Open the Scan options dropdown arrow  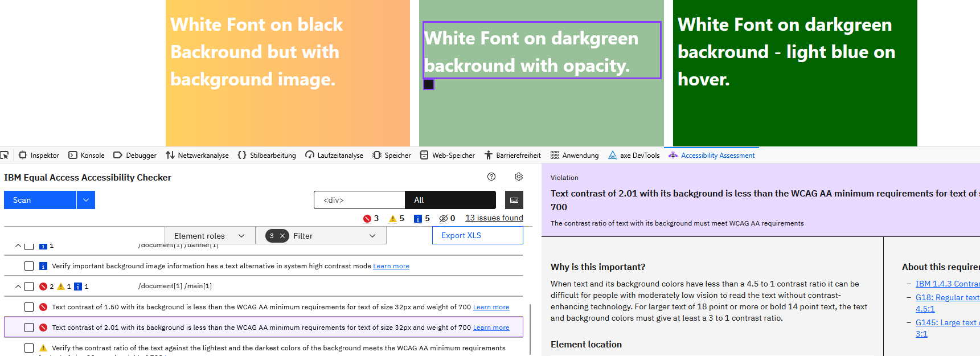[86, 200]
